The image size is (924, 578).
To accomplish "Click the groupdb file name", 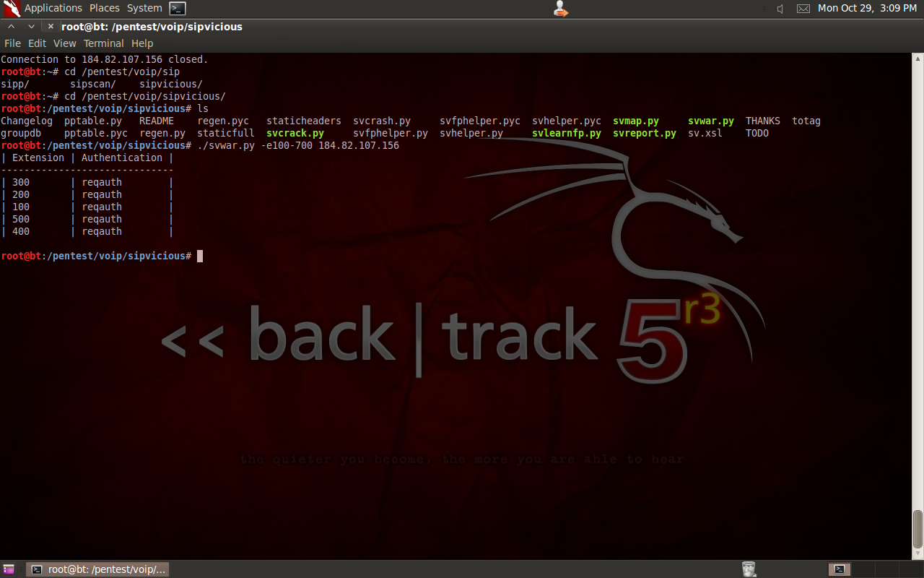I will [21, 133].
